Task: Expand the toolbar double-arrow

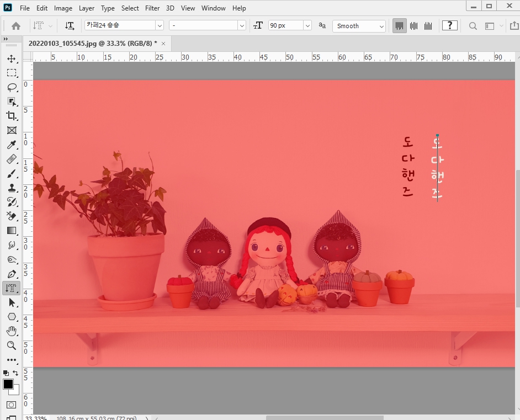Action: click(x=6, y=39)
